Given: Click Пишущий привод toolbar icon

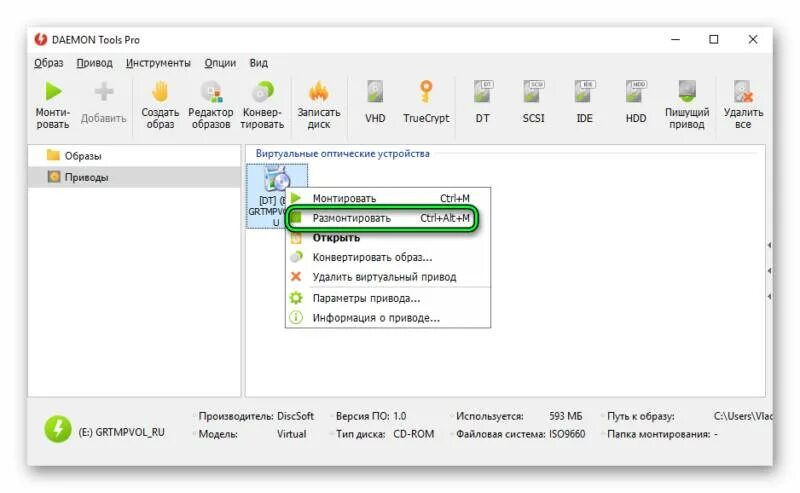Looking at the screenshot, I should pos(687,91).
